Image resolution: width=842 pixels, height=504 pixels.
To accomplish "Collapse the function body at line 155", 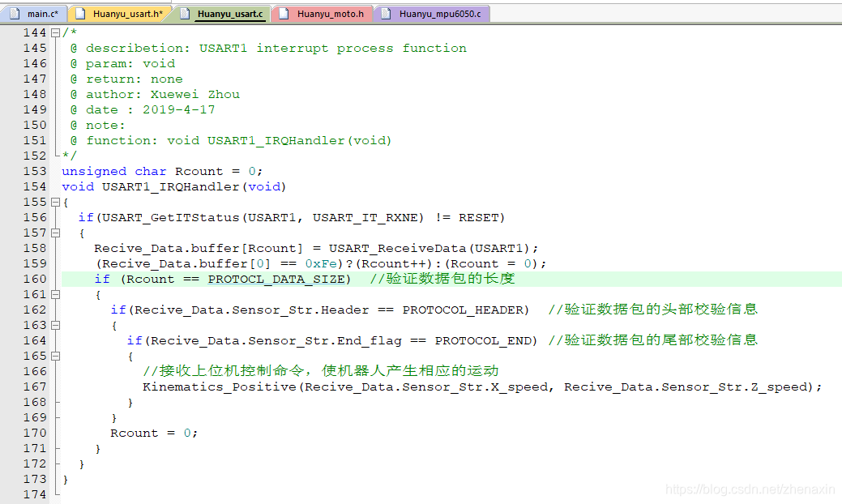I will coord(55,203).
